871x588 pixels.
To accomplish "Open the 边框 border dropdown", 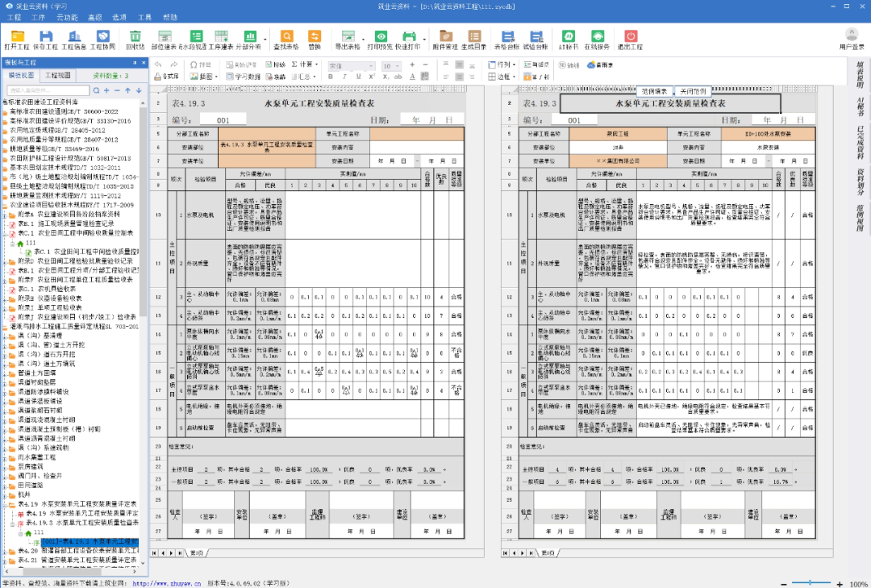I will 502,77.
